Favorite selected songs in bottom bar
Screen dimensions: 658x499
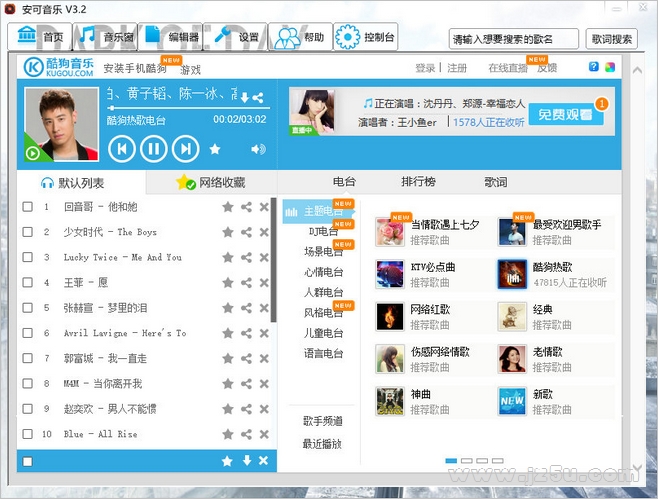pyautogui.click(x=227, y=461)
